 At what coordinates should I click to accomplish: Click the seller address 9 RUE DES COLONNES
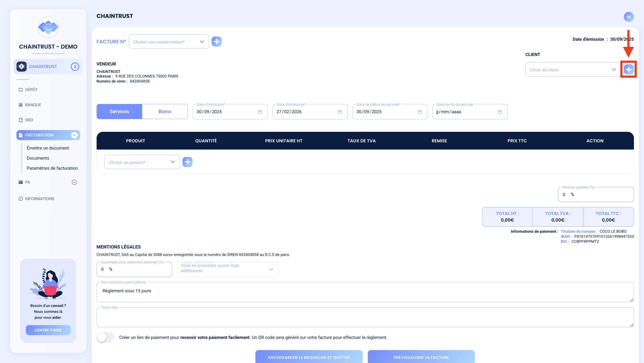[147, 76]
